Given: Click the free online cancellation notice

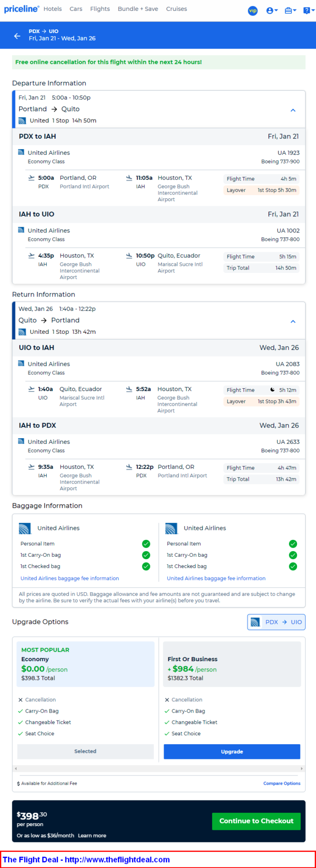Looking at the screenshot, I should (158, 62).
